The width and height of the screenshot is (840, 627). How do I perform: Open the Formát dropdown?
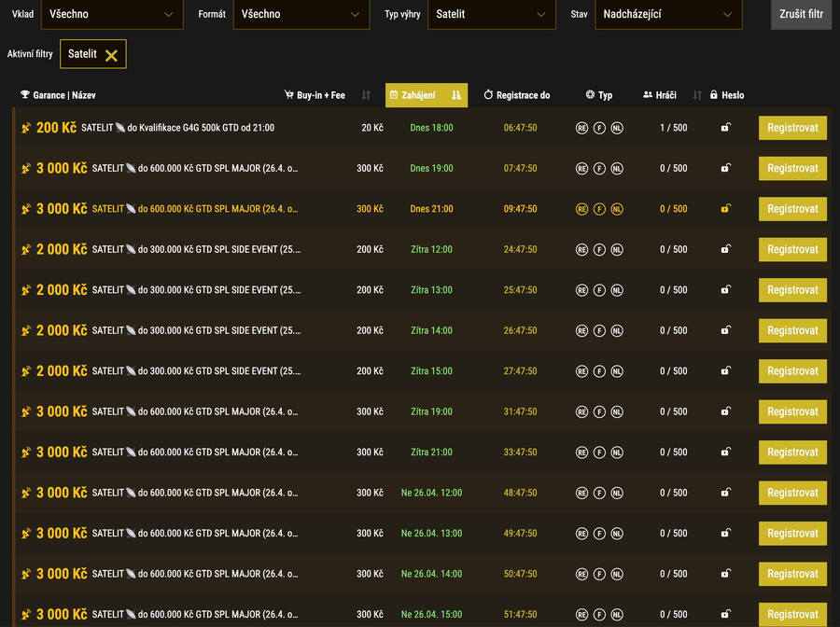pos(299,15)
